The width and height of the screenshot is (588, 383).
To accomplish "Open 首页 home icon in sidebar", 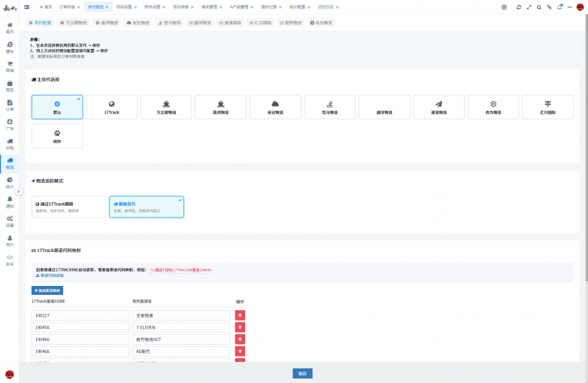I will coord(10,28).
